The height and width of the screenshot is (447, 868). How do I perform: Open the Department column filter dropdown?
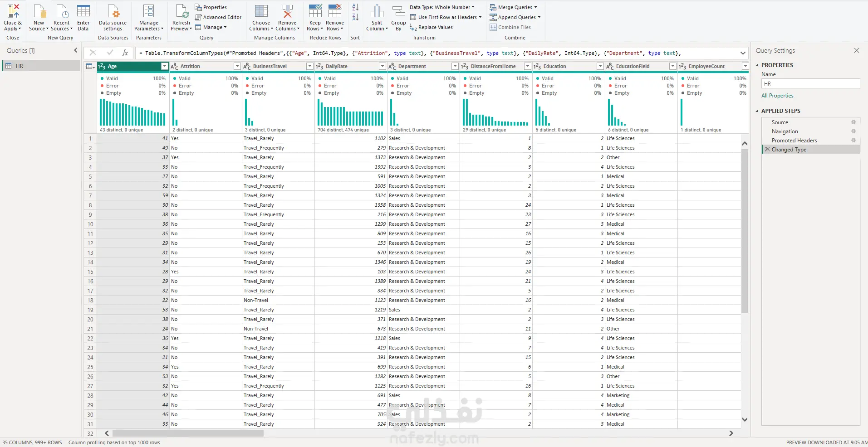click(x=455, y=66)
